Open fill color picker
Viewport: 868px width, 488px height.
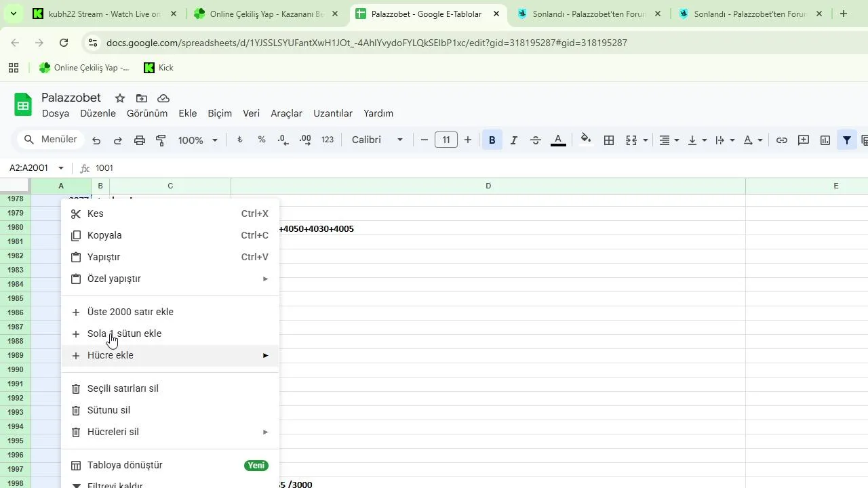[x=586, y=140]
